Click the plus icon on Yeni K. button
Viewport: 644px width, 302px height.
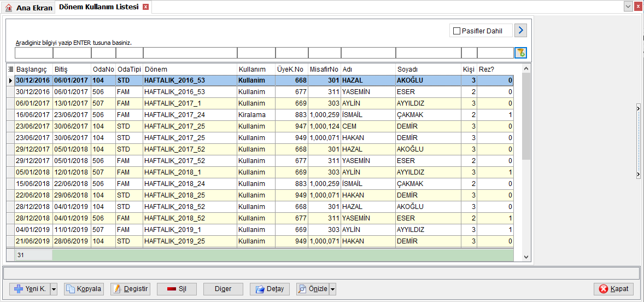click(19, 289)
